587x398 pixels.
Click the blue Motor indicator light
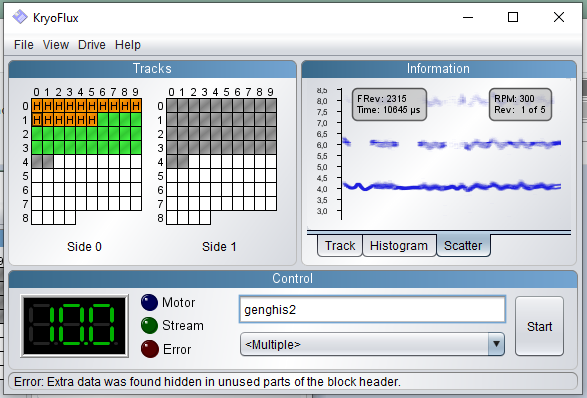[x=149, y=303]
